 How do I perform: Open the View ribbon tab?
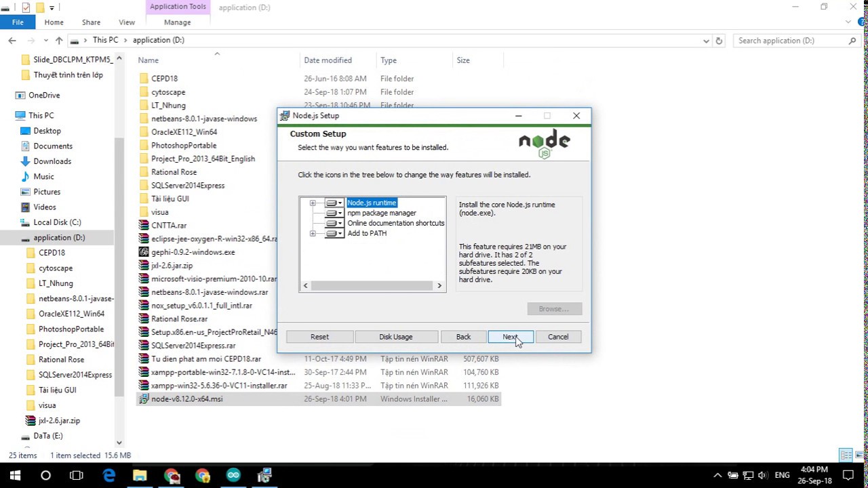[x=127, y=22]
